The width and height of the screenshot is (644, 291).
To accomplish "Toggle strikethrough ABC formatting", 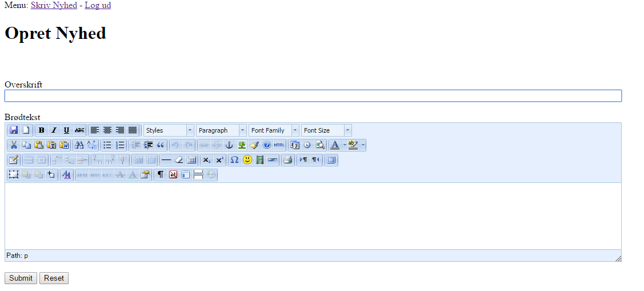I will [x=79, y=130].
